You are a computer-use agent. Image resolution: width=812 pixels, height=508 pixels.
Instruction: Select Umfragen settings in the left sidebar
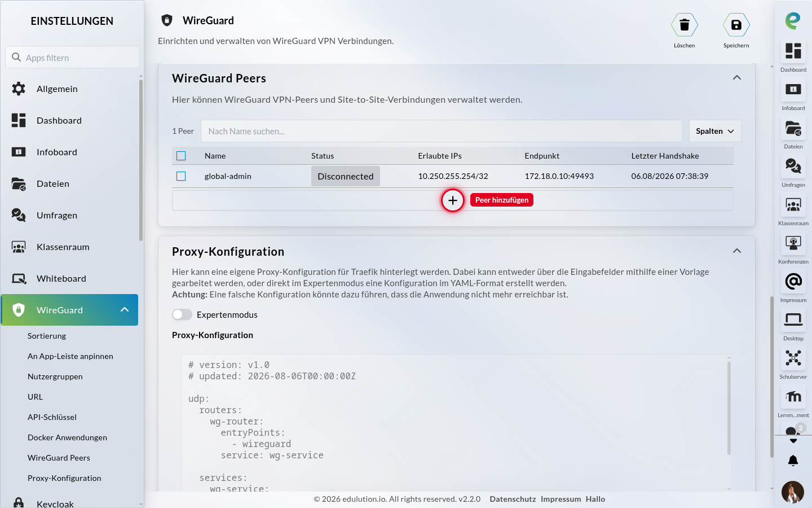click(x=69, y=215)
